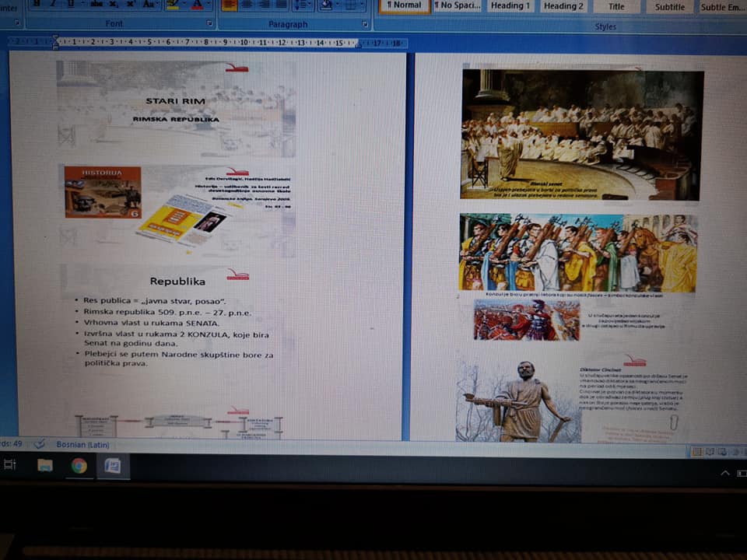The image size is (747, 560).
Task: Toggle subscript formatting
Action: (x=114, y=4)
